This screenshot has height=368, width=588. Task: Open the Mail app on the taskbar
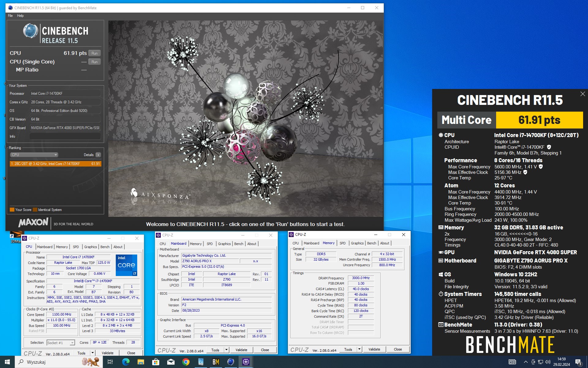click(171, 362)
